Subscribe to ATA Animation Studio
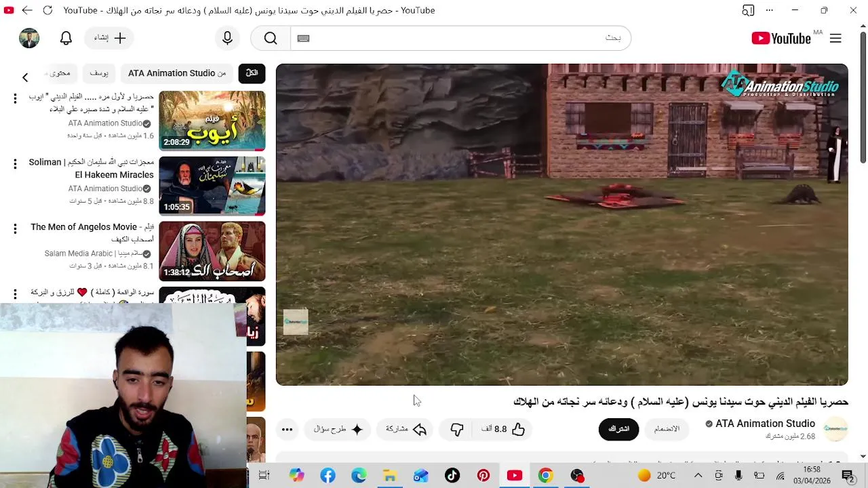868x488 pixels. (618, 429)
